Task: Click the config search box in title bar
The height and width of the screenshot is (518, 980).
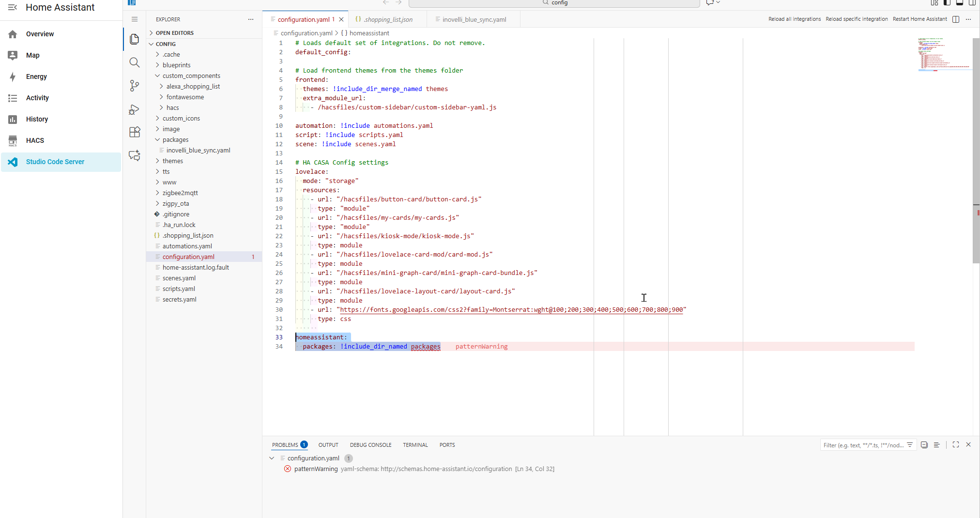Action: 554,3
